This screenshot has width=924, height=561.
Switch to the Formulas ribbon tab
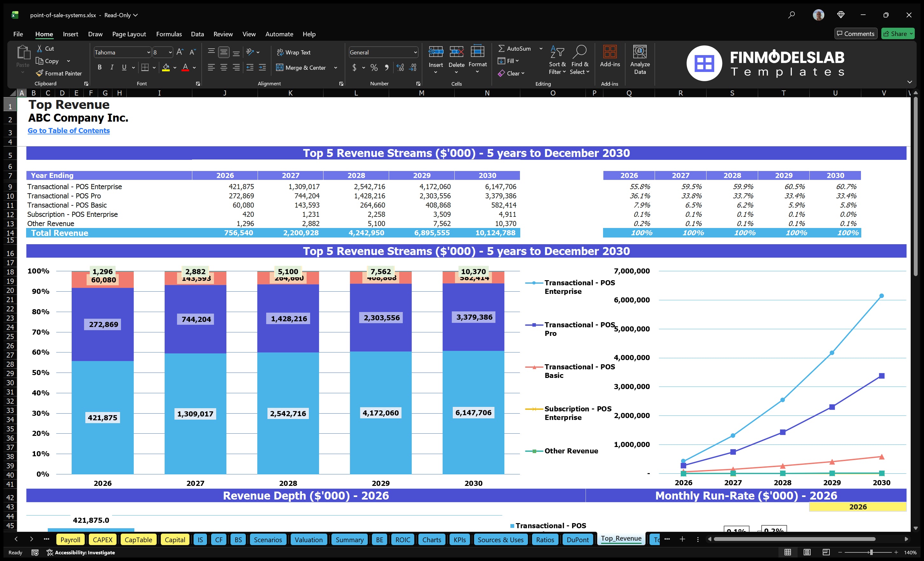pos(169,34)
